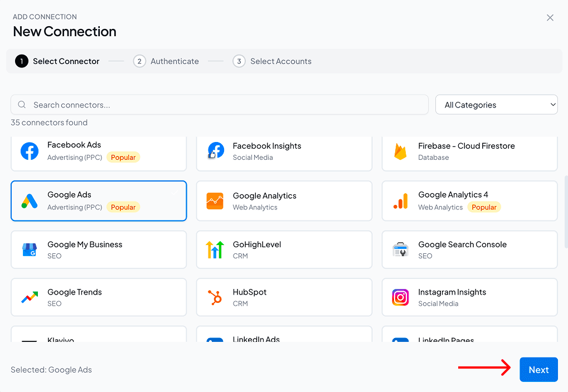Viewport: 568px width, 392px height.
Task: Click the Next button
Action: (538, 370)
